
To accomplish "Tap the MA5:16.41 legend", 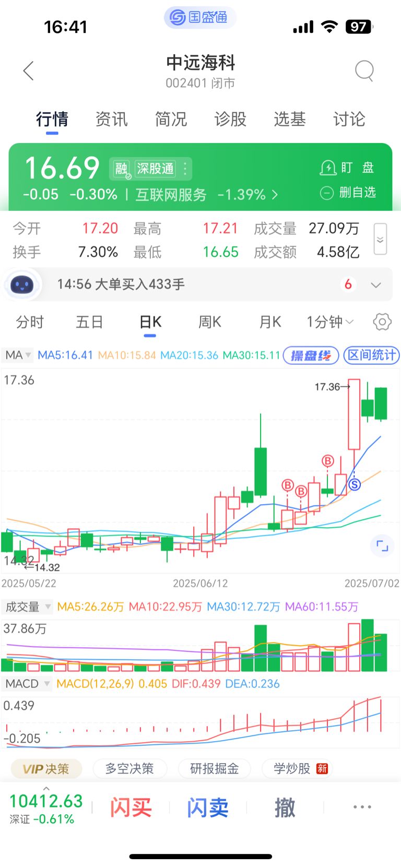I will (x=65, y=355).
